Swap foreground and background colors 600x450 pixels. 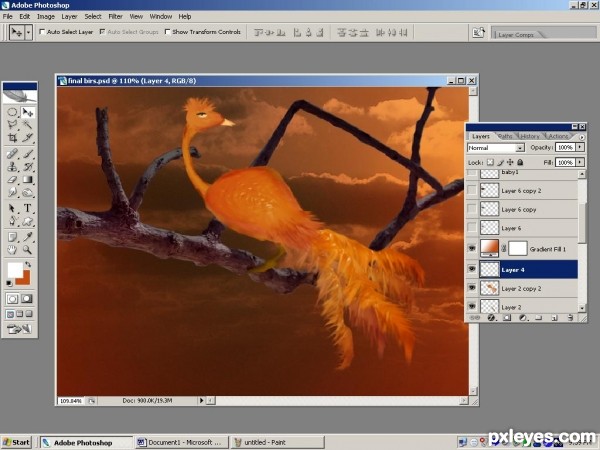click(28, 264)
